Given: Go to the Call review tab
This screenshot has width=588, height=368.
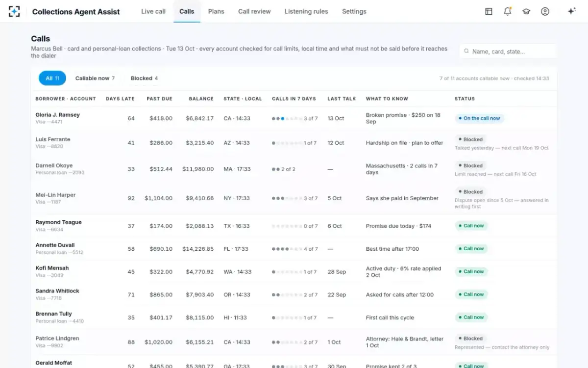Looking at the screenshot, I should (254, 11).
